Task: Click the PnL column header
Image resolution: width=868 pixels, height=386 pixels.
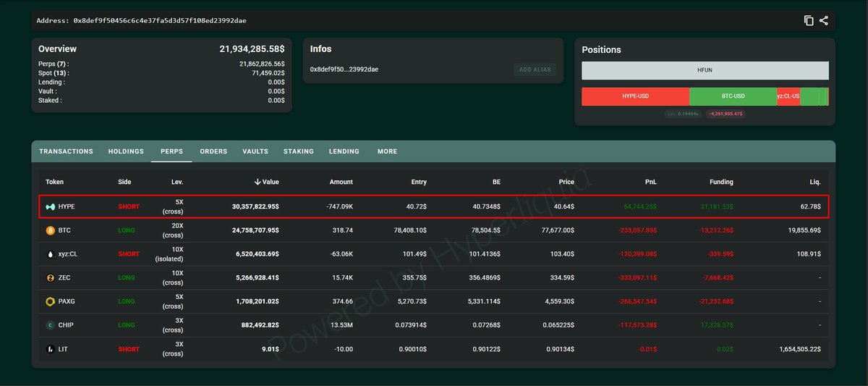Action: [651, 182]
